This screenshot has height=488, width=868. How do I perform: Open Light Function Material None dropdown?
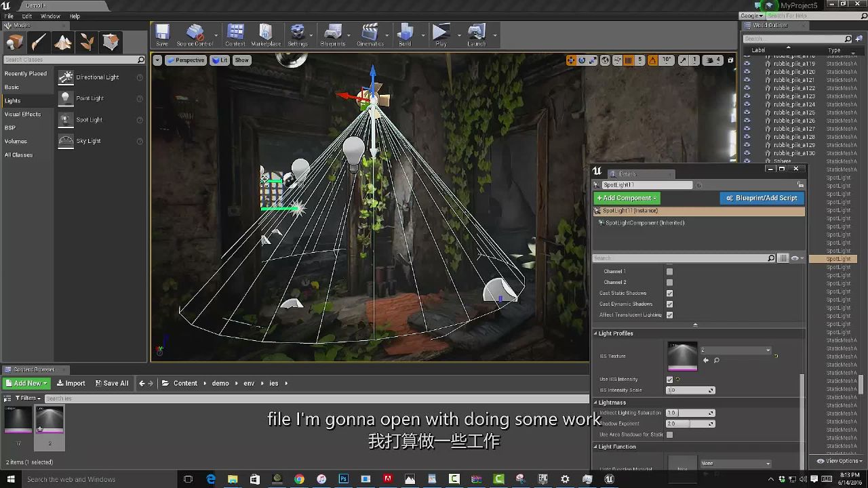click(x=736, y=464)
